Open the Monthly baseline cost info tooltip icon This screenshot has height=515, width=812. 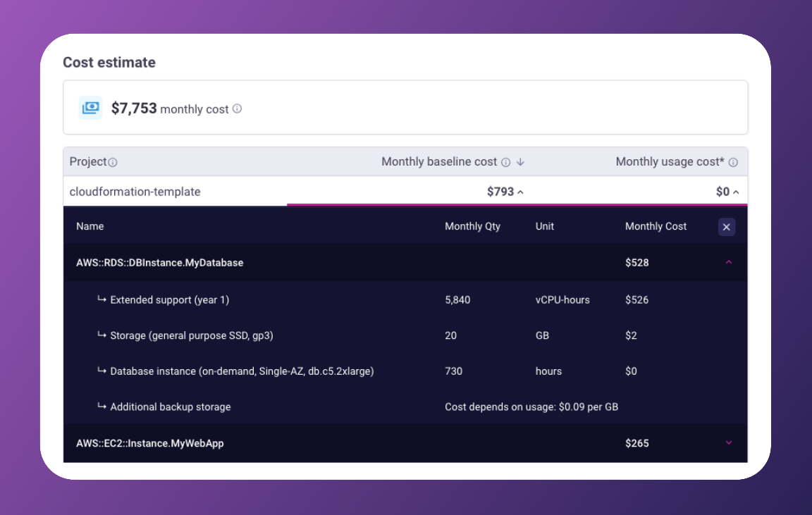point(505,162)
